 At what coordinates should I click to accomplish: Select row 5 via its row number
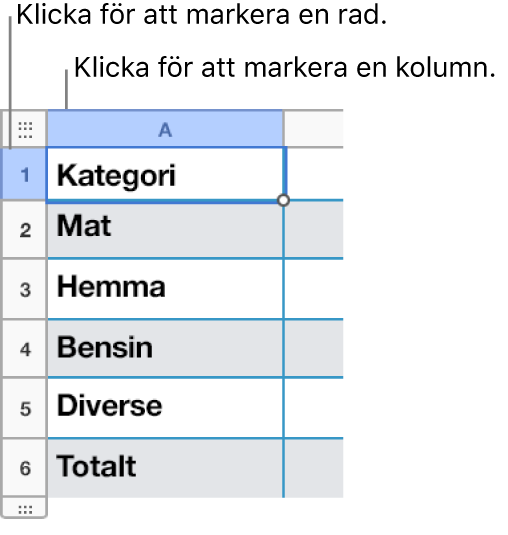tap(24, 408)
